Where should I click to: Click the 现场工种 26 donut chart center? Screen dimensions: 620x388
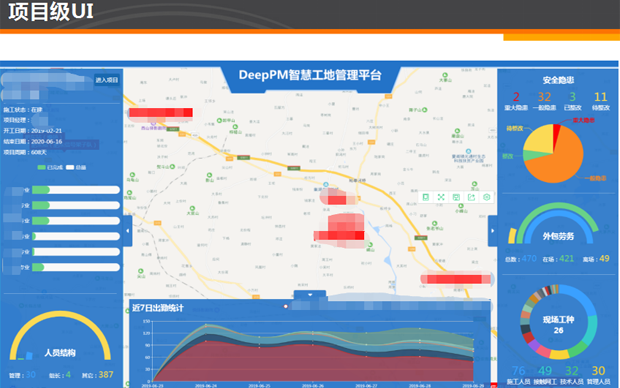pos(558,324)
